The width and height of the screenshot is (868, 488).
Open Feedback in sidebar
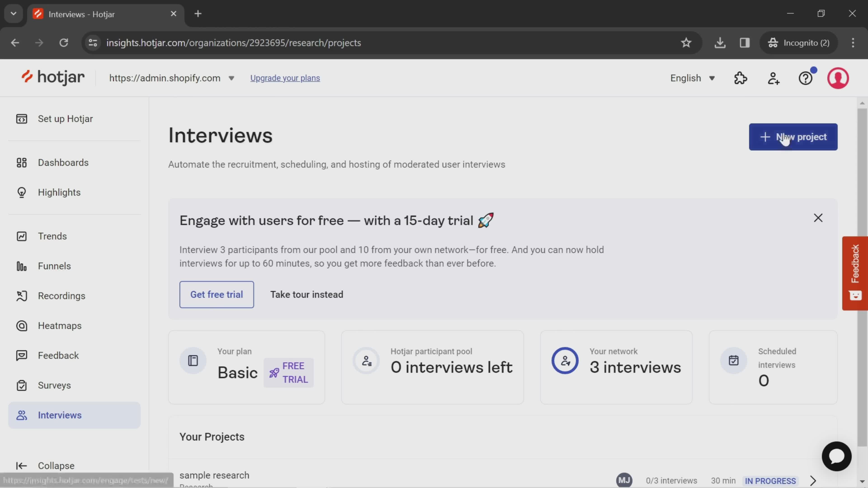[74, 355]
